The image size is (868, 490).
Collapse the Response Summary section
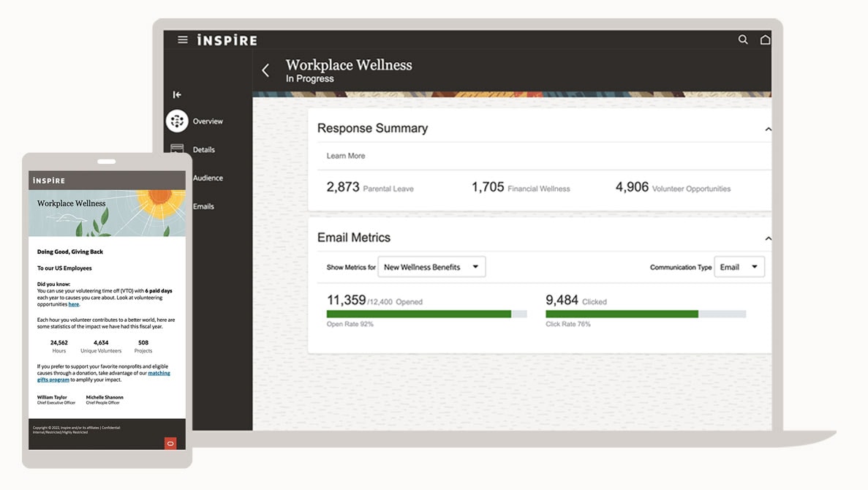tap(768, 129)
